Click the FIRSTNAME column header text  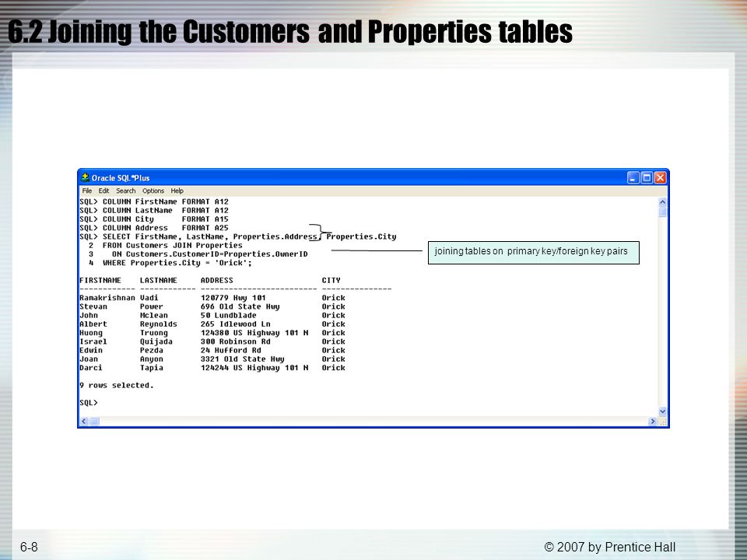[x=100, y=281]
